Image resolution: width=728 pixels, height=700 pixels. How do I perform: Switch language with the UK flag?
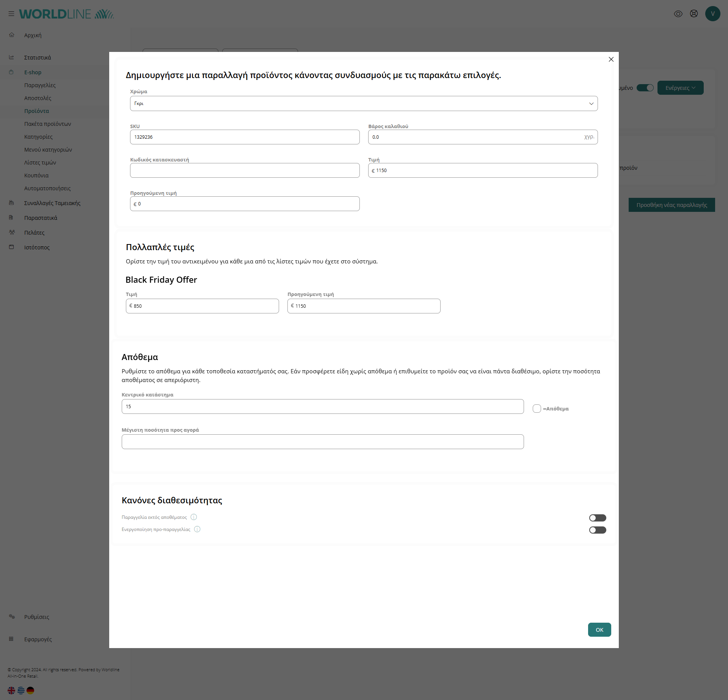pos(11,690)
